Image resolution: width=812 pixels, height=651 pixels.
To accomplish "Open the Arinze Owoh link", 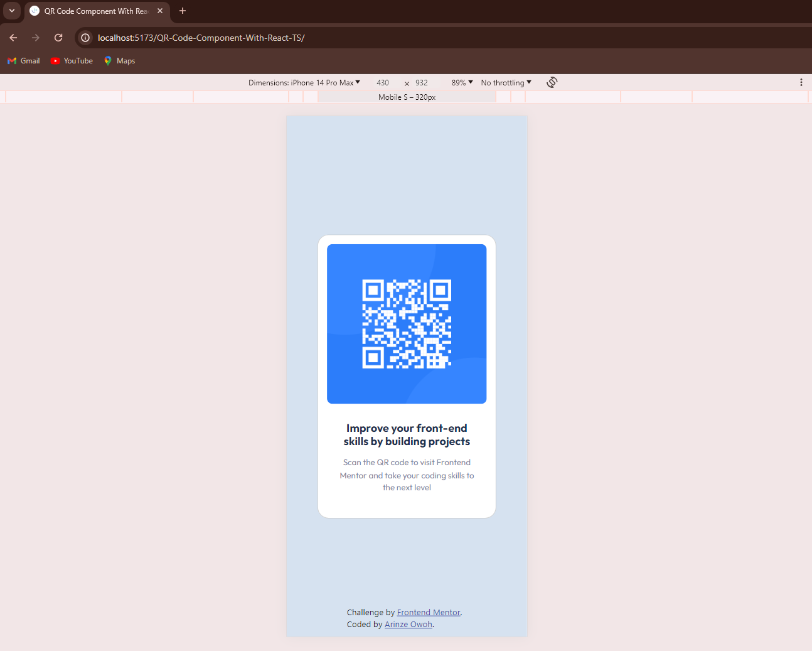I will pyautogui.click(x=409, y=625).
